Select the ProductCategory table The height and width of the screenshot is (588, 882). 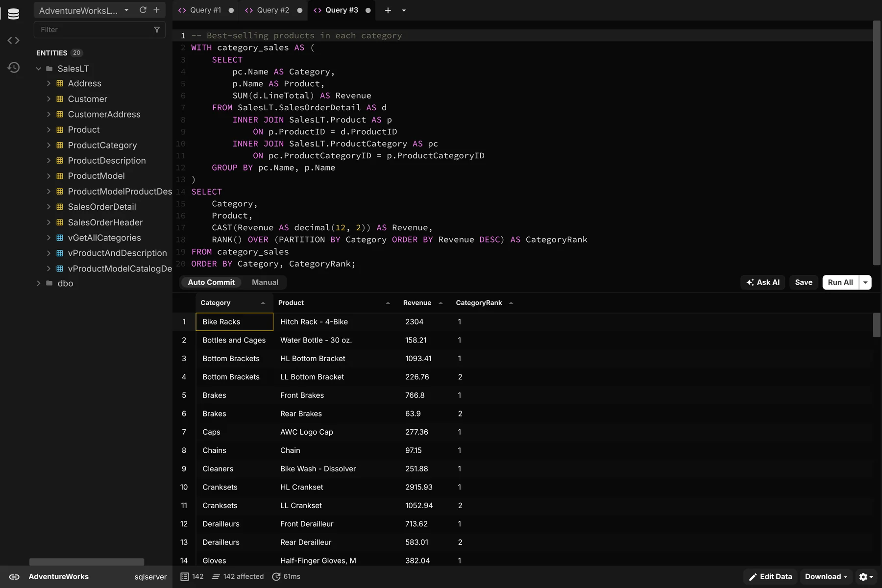(x=102, y=145)
